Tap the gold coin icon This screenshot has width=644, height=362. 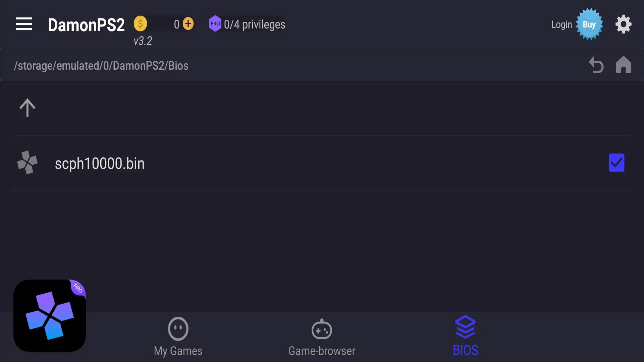[140, 24]
